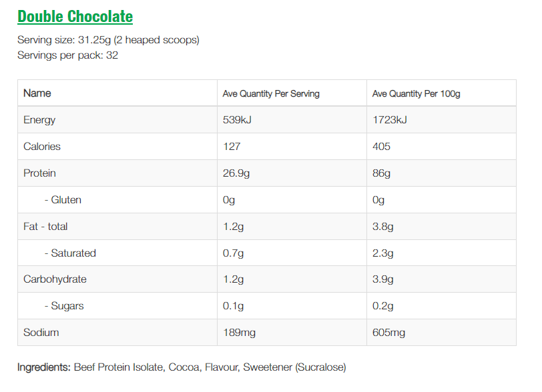Click the Servings per pack: 32 line
Image resolution: width=542 pixels, height=392 pixels.
67,55
